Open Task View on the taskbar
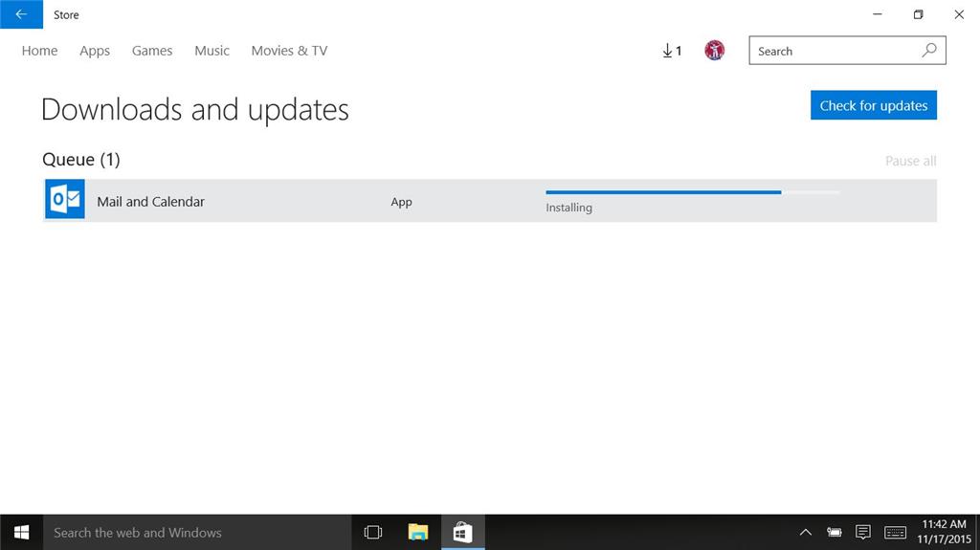Screen dimensions: 980x550 (x=373, y=533)
